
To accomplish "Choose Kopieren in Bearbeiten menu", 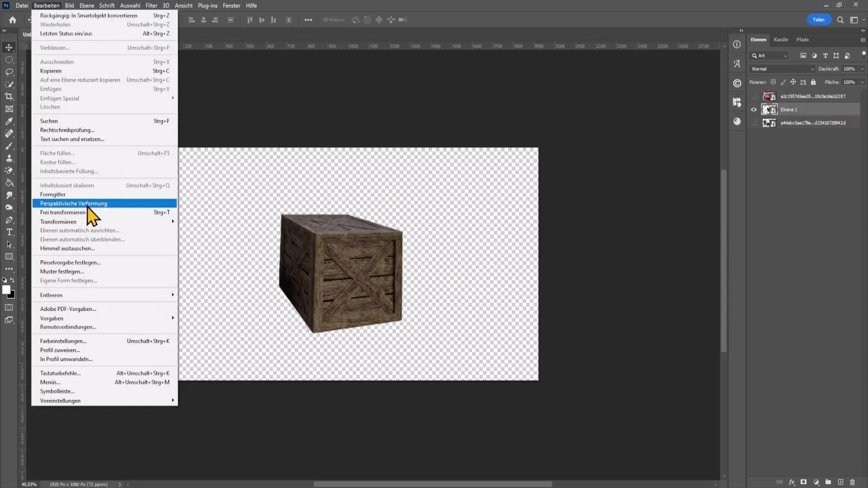I will 104,71.
